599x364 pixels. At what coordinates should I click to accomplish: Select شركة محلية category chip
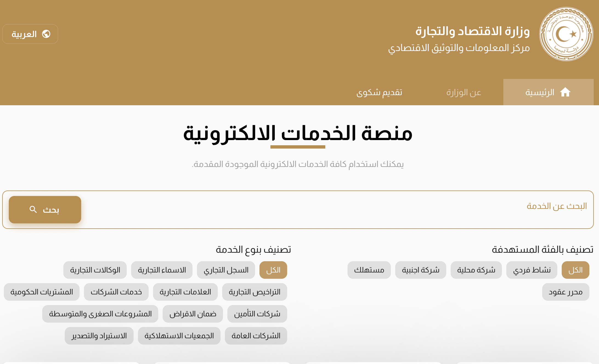click(476, 270)
